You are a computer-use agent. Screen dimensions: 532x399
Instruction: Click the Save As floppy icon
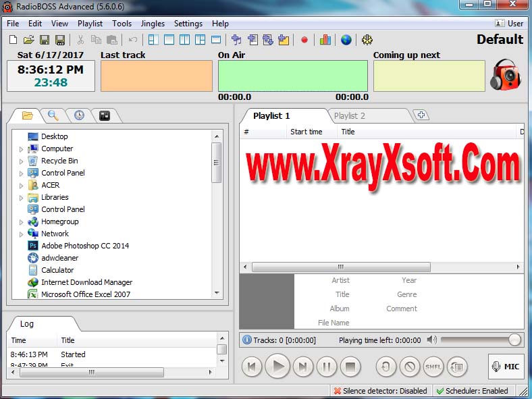point(60,40)
